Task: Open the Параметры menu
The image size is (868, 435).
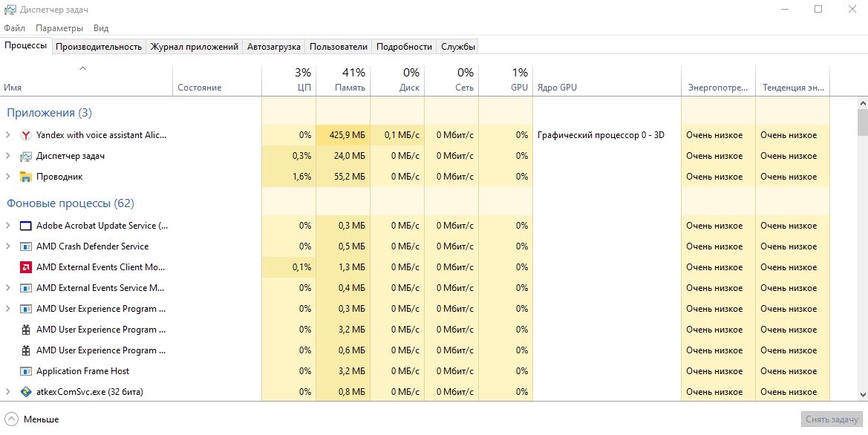Action: pyautogui.click(x=59, y=28)
